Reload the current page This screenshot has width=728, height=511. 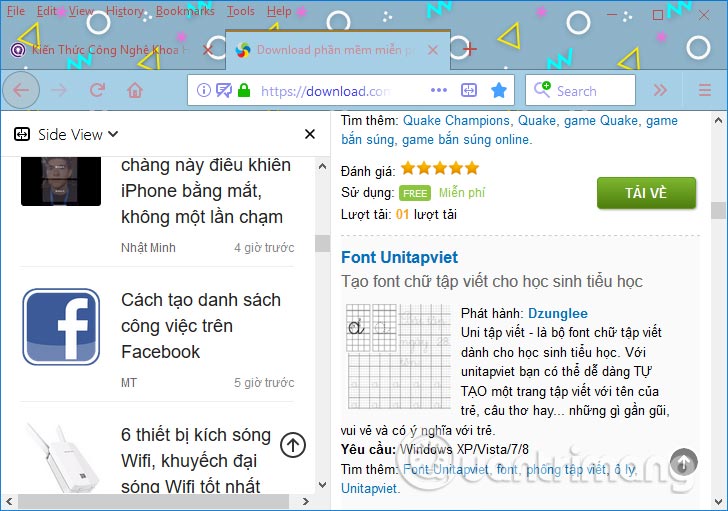97,90
